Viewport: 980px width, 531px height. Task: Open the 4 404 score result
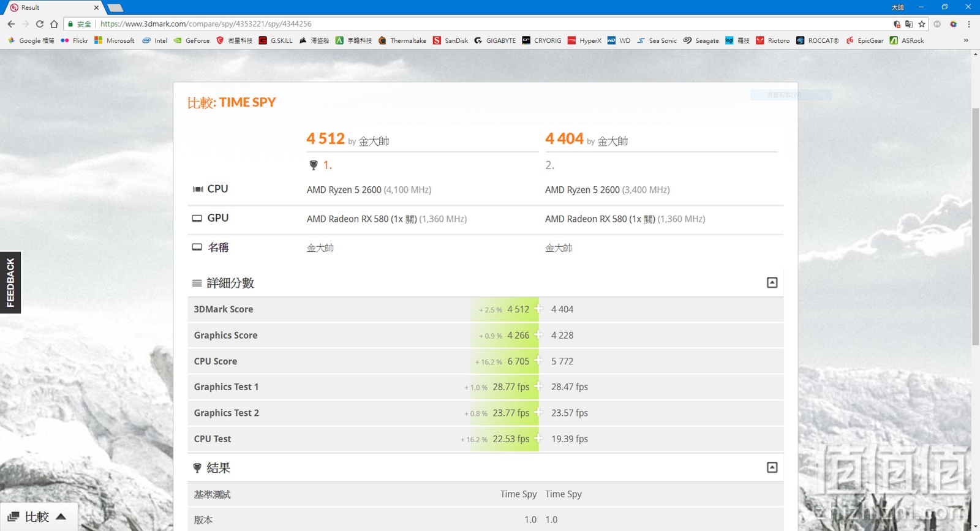[565, 139]
